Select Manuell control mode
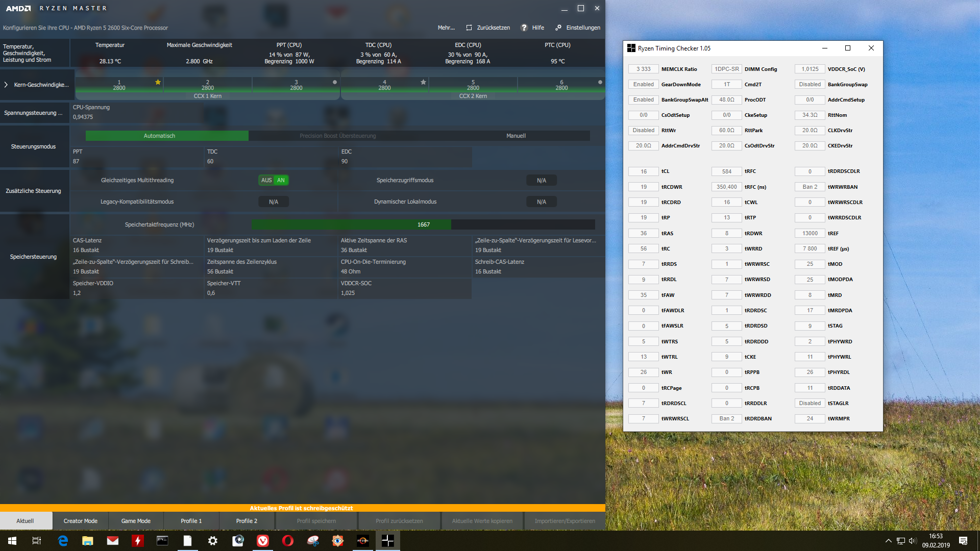This screenshot has width=980, height=551. tap(516, 136)
